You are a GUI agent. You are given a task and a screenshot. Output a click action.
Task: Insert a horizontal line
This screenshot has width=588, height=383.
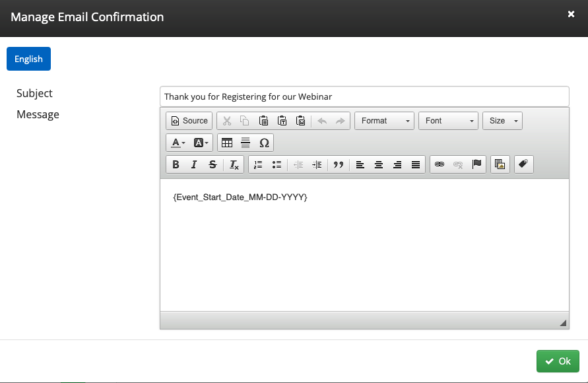point(245,143)
